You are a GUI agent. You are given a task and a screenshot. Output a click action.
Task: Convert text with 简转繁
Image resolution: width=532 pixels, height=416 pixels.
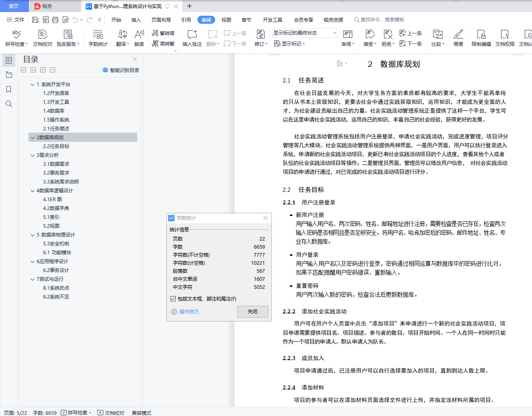[163, 43]
